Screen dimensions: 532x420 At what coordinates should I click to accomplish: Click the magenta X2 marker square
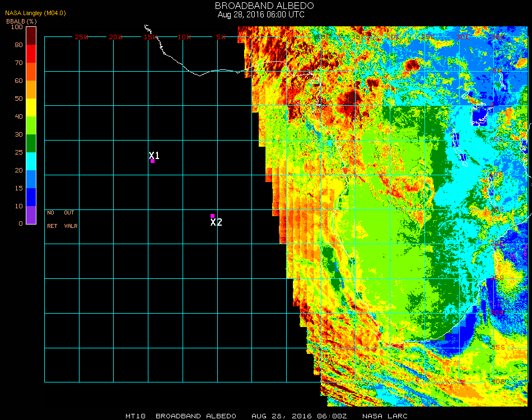(x=212, y=216)
